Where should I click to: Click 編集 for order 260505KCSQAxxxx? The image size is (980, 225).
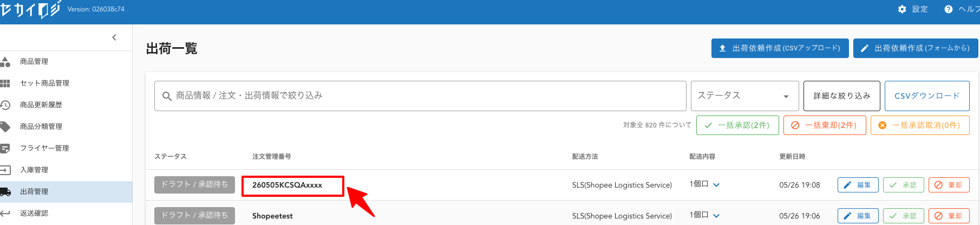[858, 185]
